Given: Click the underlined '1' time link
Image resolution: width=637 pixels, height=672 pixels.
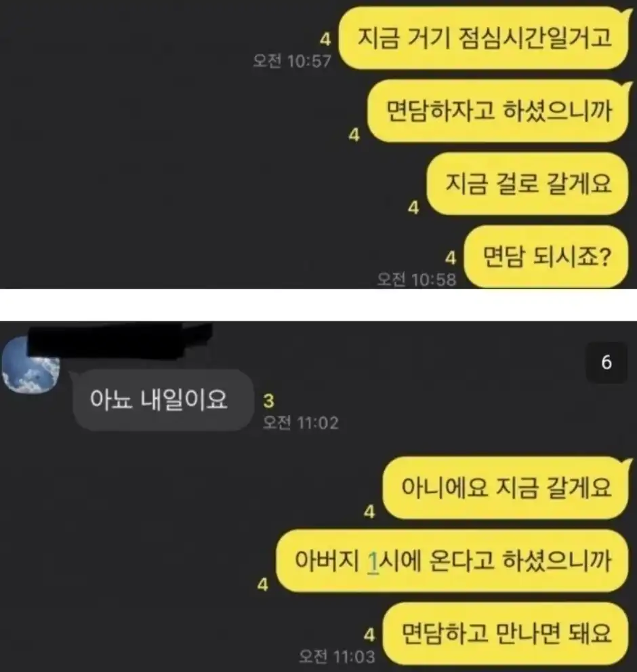Looking at the screenshot, I should [x=373, y=561].
